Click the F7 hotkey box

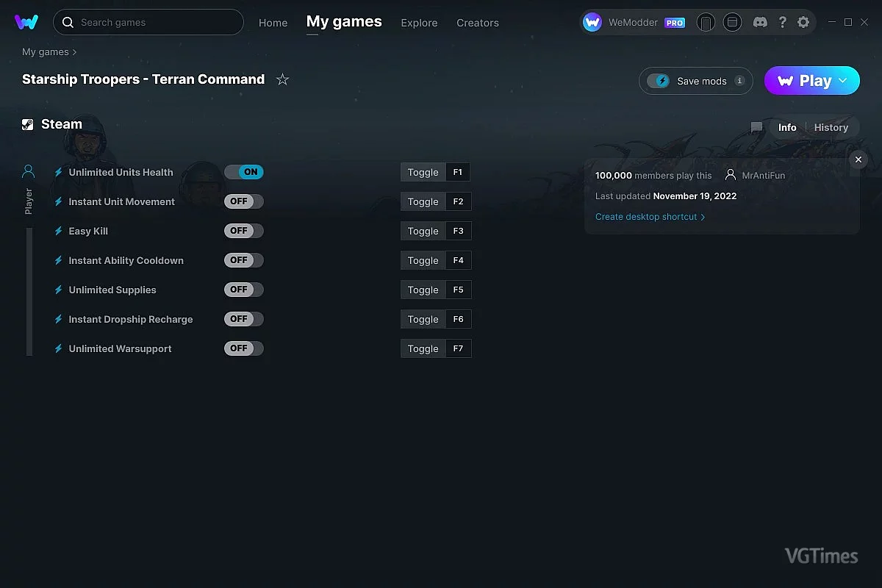pyautogui.click(x=459, y=348)
